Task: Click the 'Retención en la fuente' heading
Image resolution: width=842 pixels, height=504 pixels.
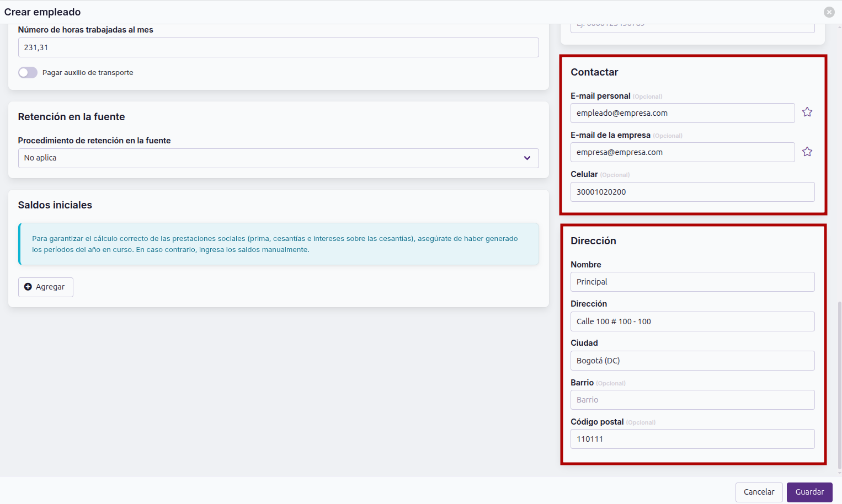Action: tap(72, 117)
